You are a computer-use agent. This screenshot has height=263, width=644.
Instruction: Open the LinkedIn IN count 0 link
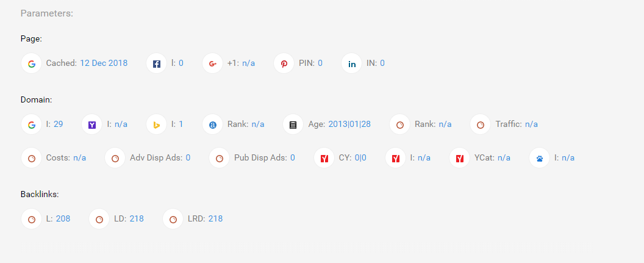coord(382,63)
